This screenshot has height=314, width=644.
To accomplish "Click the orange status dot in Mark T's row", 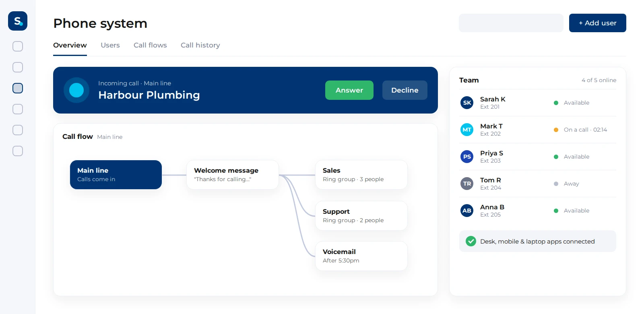I will [556, 130].
